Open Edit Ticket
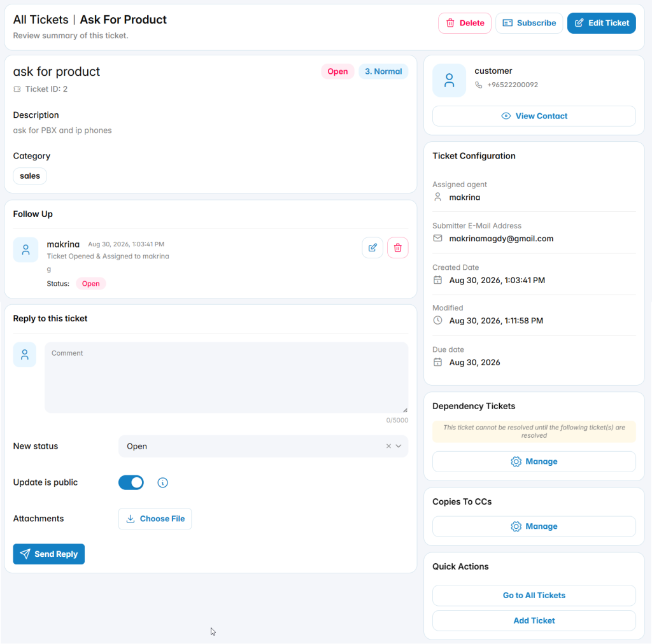This screenshot has width=652, height=644. [601, 23]
